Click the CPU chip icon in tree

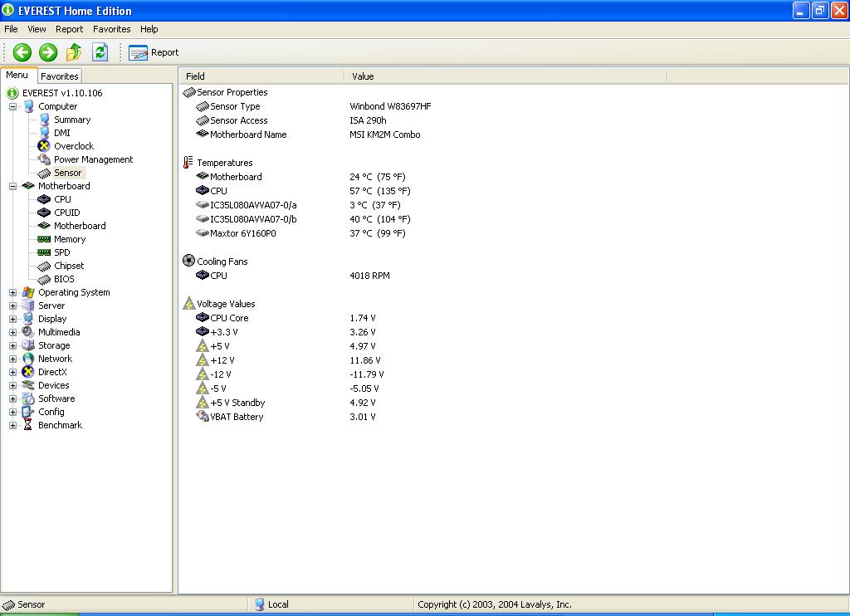click(x=44, y=199)
